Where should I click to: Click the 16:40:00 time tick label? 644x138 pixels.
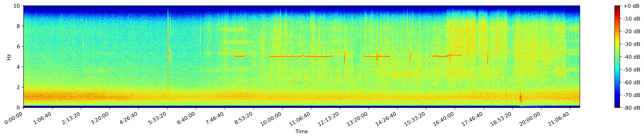tap(444, 119)
